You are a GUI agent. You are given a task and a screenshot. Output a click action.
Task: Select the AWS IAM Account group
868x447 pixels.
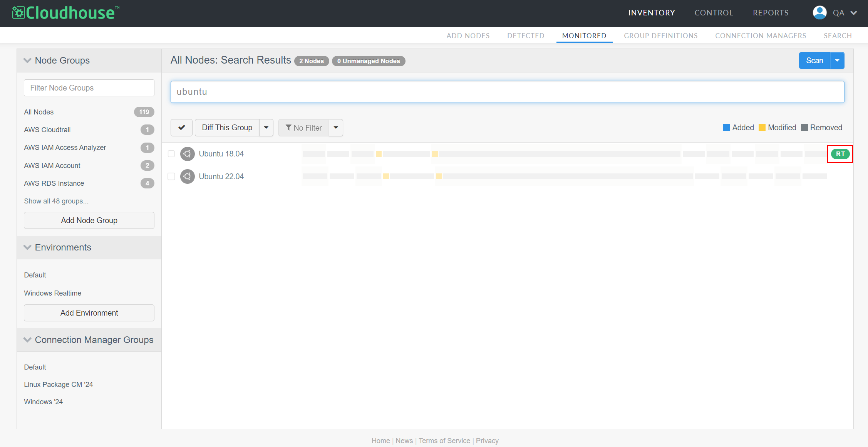[x=52, y=166]
